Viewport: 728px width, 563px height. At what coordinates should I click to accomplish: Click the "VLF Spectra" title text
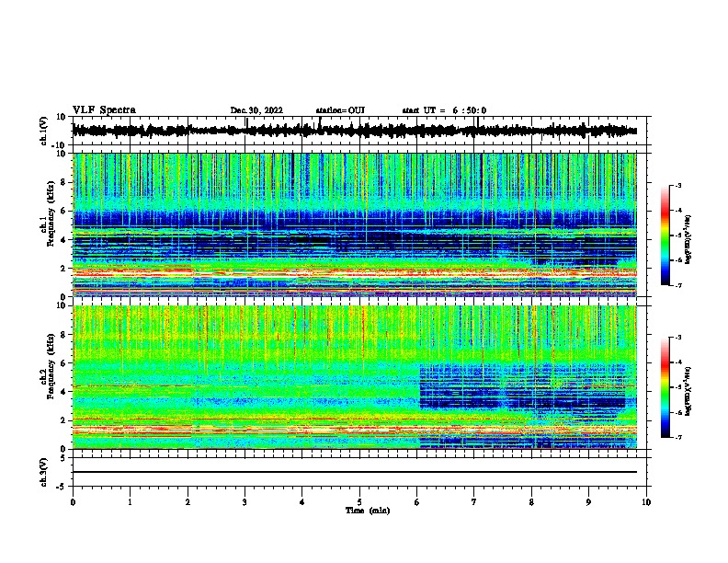pos(104,110)
